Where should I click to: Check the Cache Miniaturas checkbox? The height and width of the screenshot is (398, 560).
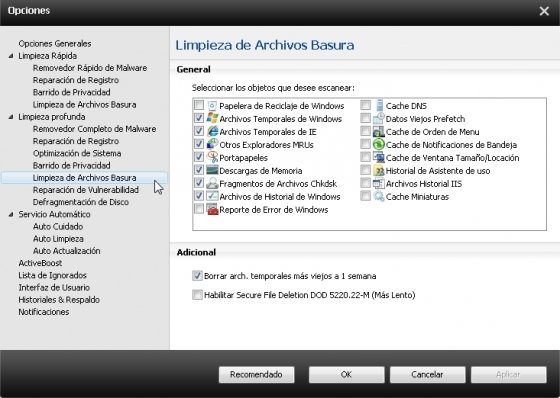click(365, 196)
